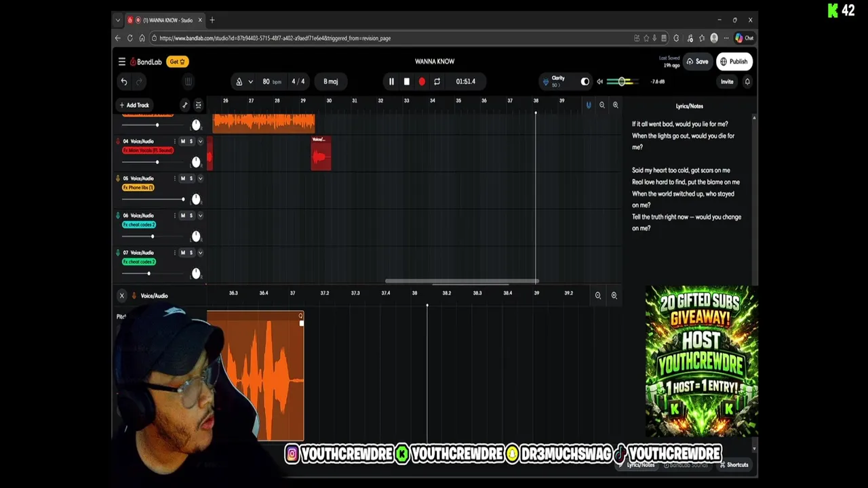Click the 01:51.4 time display

(x=465, y=81)
